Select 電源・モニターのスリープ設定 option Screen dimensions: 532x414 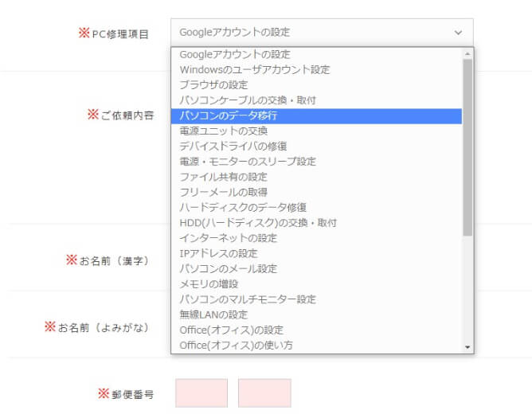(316, 162)
